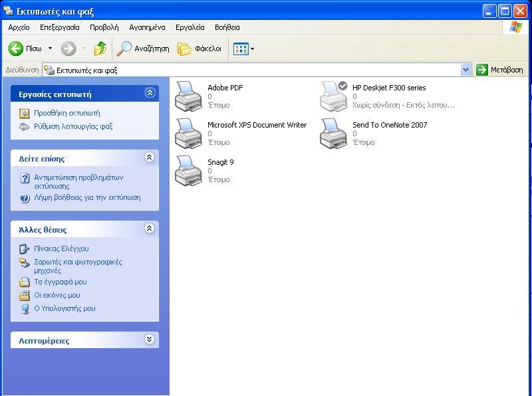Click the Control Panel icon beside Πίνακας Ελέγχου
The image size is (532, 396).
coord(24,249)
